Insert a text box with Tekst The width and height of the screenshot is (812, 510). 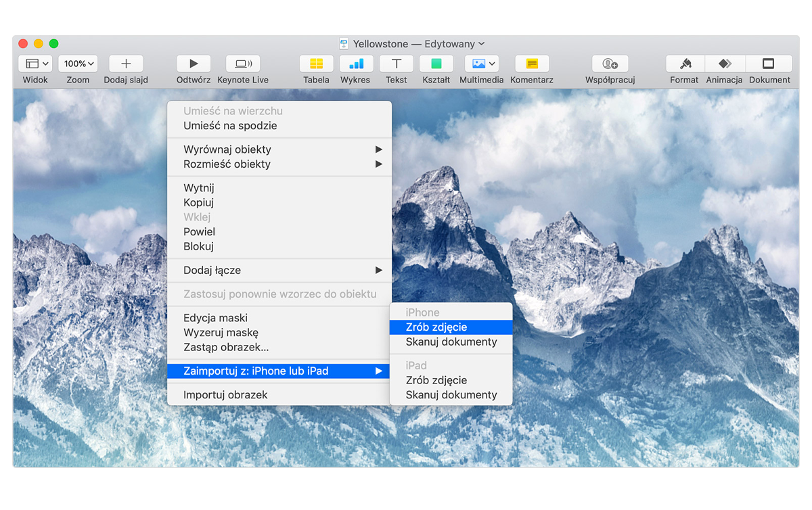tap(397, 64)
